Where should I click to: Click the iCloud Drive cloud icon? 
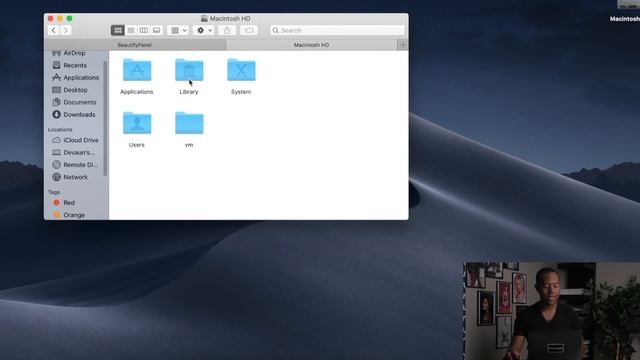point(57,140)
